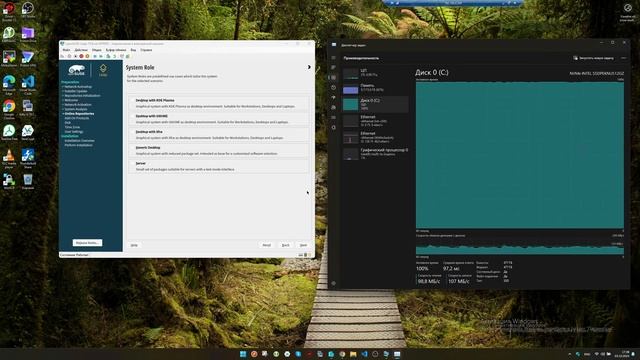Open the Вид menu in VM window
This screenshot has width=640, height=360.
pos(133,50)
